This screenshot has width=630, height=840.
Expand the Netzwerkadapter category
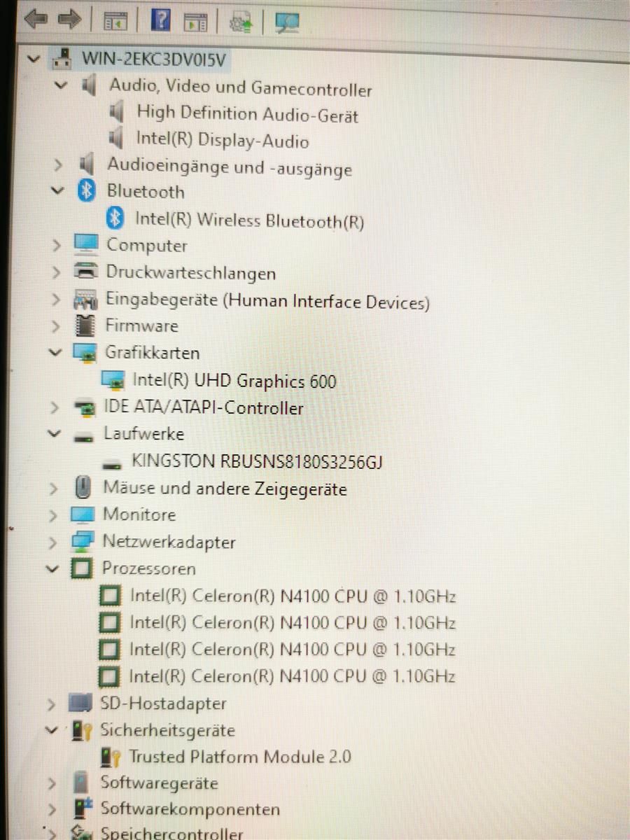coord(54,542)
